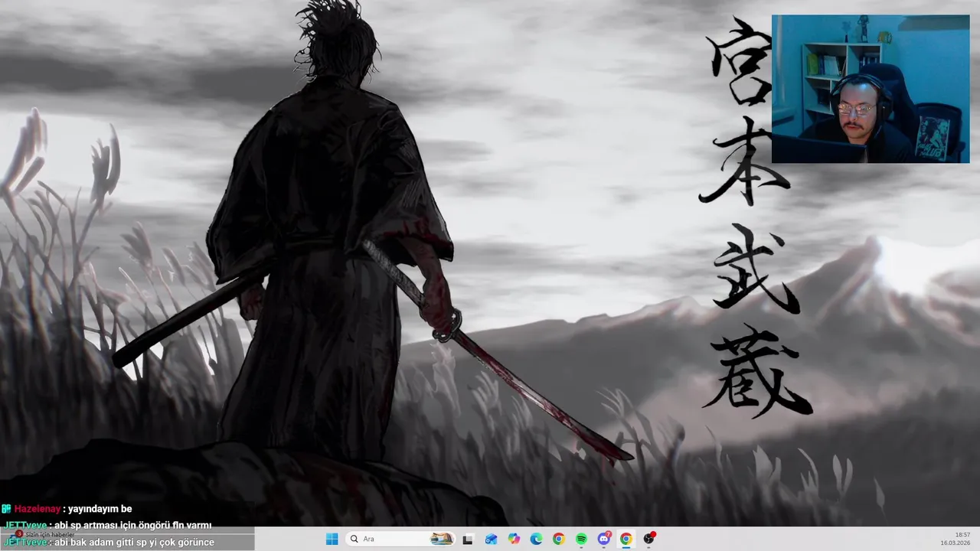This screenshot has height=551, width=980.
Task: Open Spotify from the taskbar
Action: [x=581, y=539]
